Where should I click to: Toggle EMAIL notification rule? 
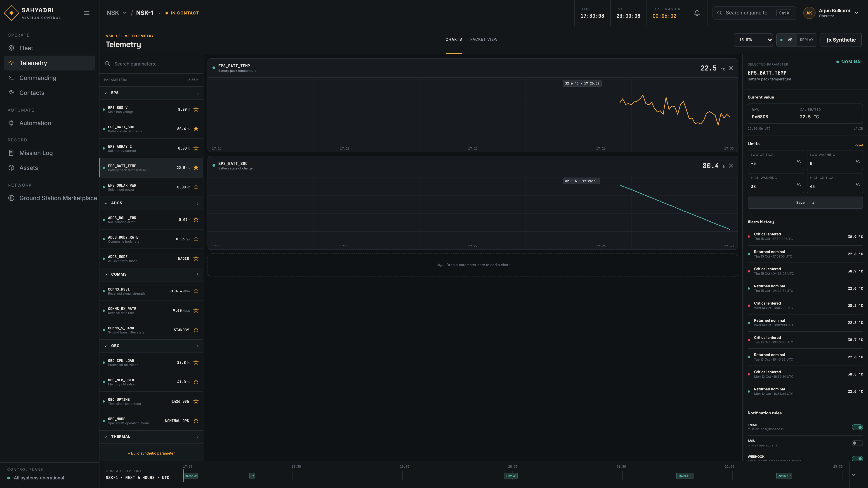(x=857, y=427)
